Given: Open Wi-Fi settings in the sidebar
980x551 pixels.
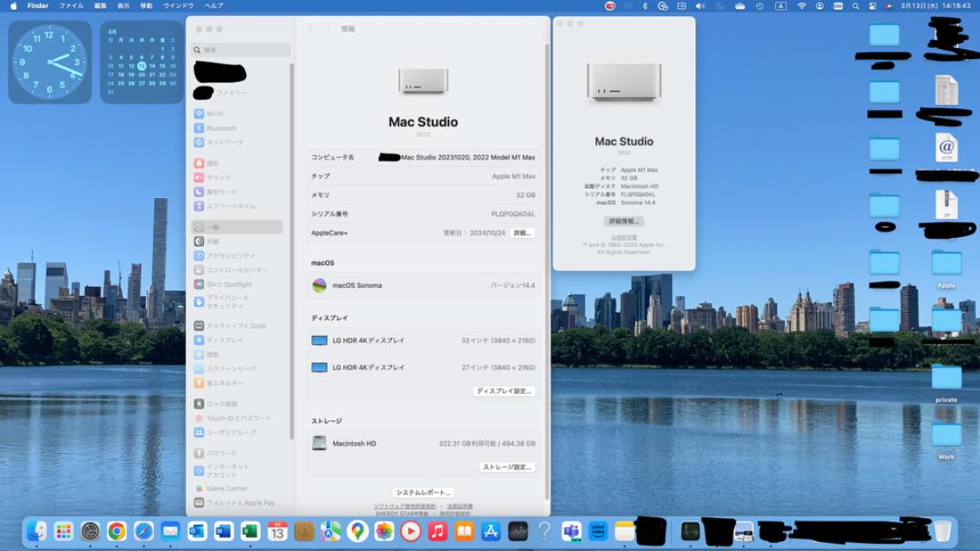Looking at the screenshot, I should click(209, 113).
